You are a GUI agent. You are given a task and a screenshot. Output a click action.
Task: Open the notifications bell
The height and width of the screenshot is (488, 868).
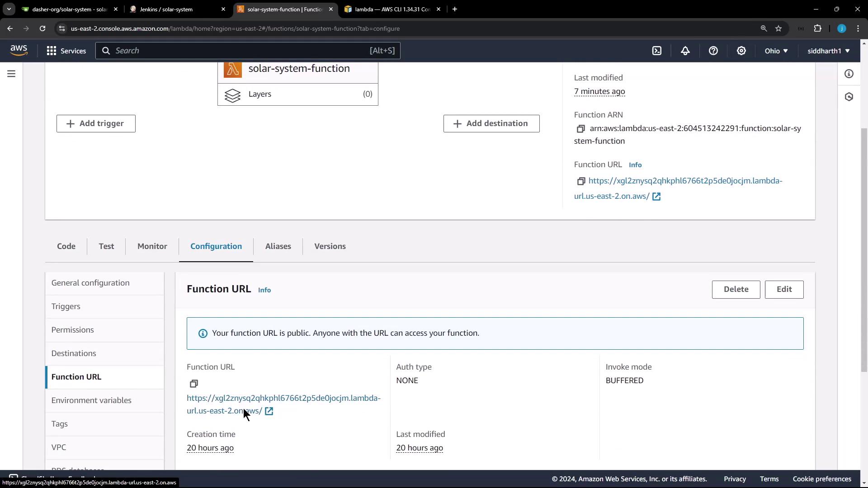click(x=685, y=51)
